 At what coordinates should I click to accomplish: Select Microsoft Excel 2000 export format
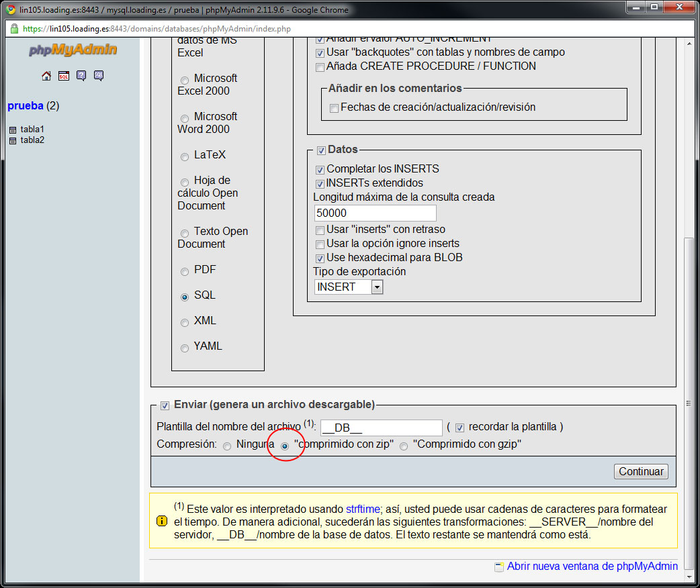184,81
